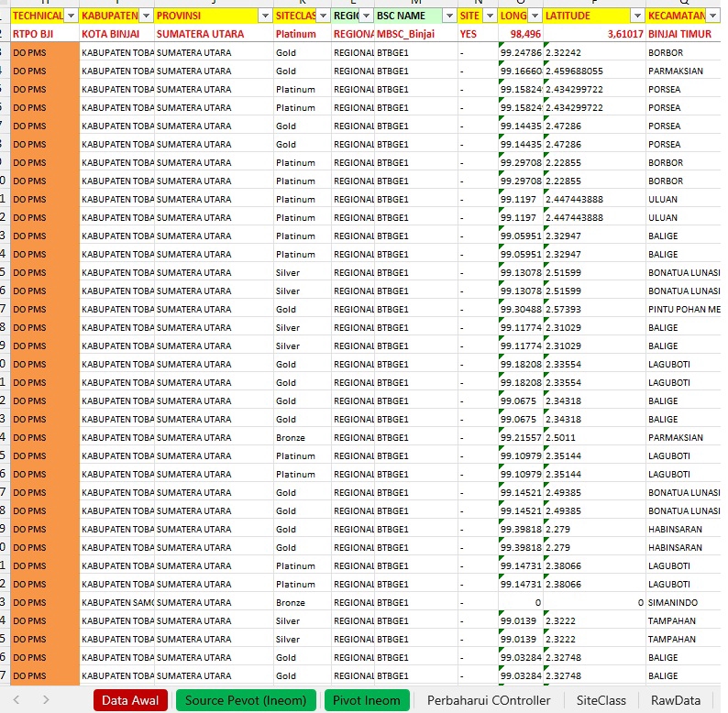Screen dimensions: 728x713
Task: Select the 2.5011 latitude cell
Action: coord(594,438)
